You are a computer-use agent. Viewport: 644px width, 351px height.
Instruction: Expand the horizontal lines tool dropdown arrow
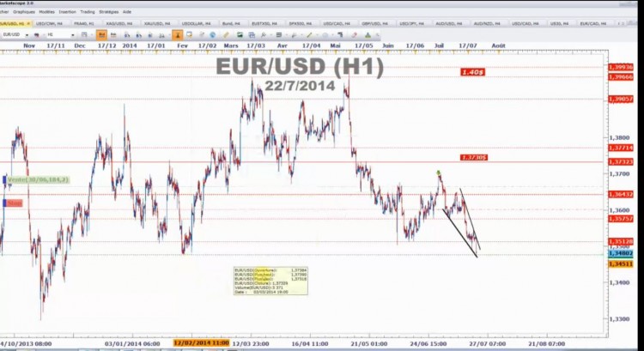pos(286,35)
